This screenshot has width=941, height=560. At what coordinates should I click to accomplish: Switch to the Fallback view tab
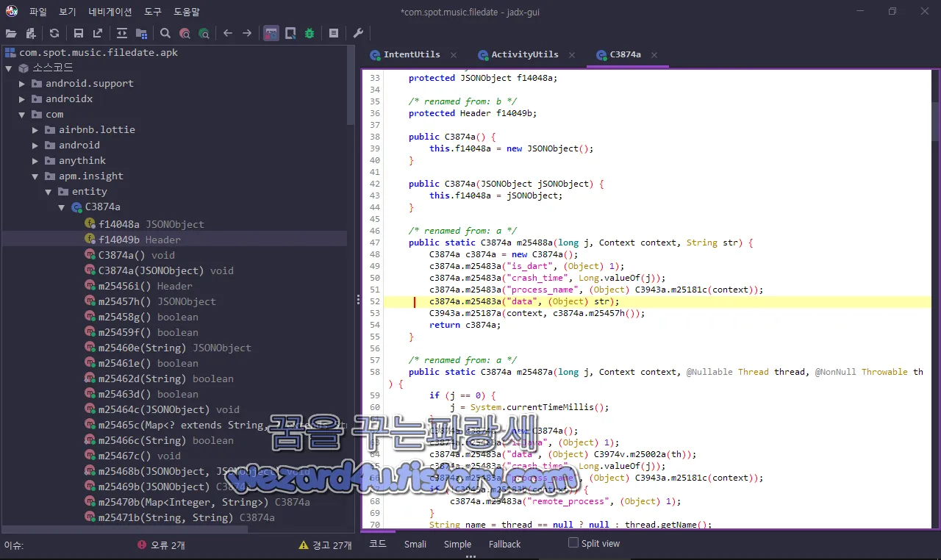tap(504, 544)
